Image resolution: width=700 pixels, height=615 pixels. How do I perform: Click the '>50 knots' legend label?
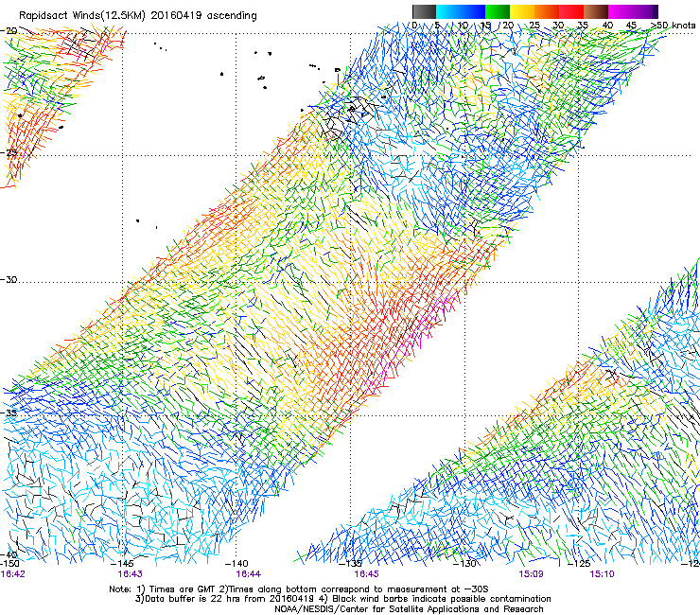click(x=674, y=25)
